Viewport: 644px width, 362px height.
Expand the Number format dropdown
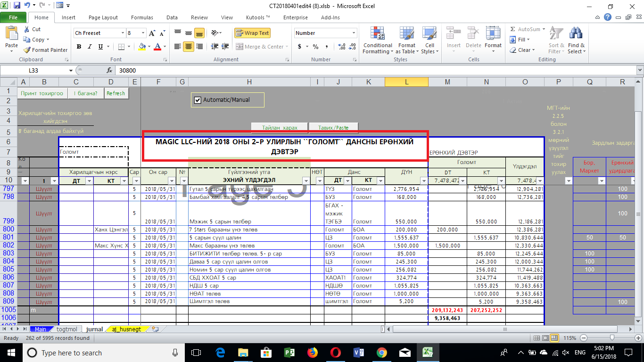(x=354, y=33)
